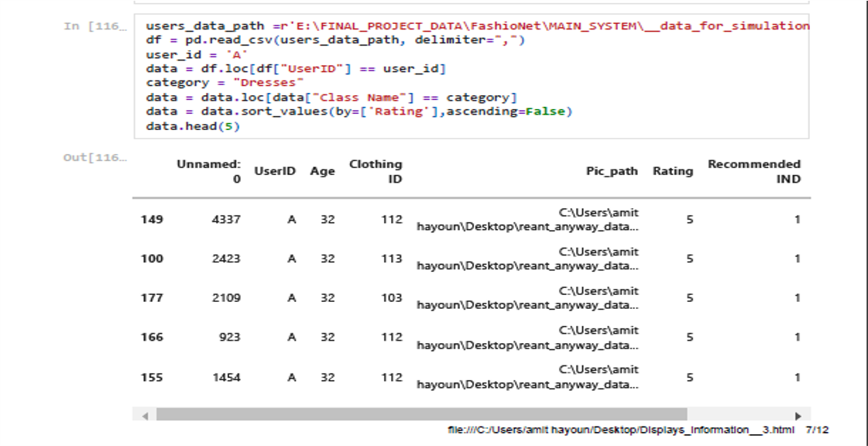Image resolution: width=868 pixels, height=446 pixels.
Task: Click the Class Name filter code line
Action: [x=331, y=98]
